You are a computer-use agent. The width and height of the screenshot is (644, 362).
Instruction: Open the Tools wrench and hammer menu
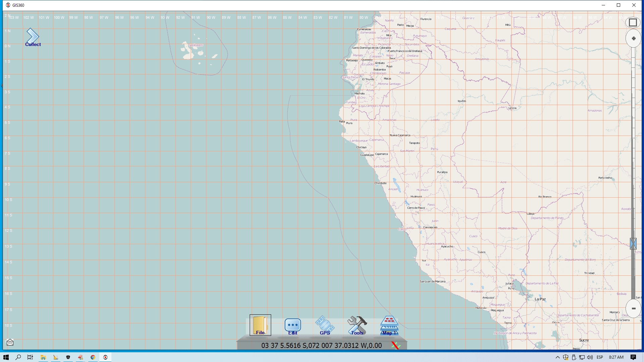point(357,325)
